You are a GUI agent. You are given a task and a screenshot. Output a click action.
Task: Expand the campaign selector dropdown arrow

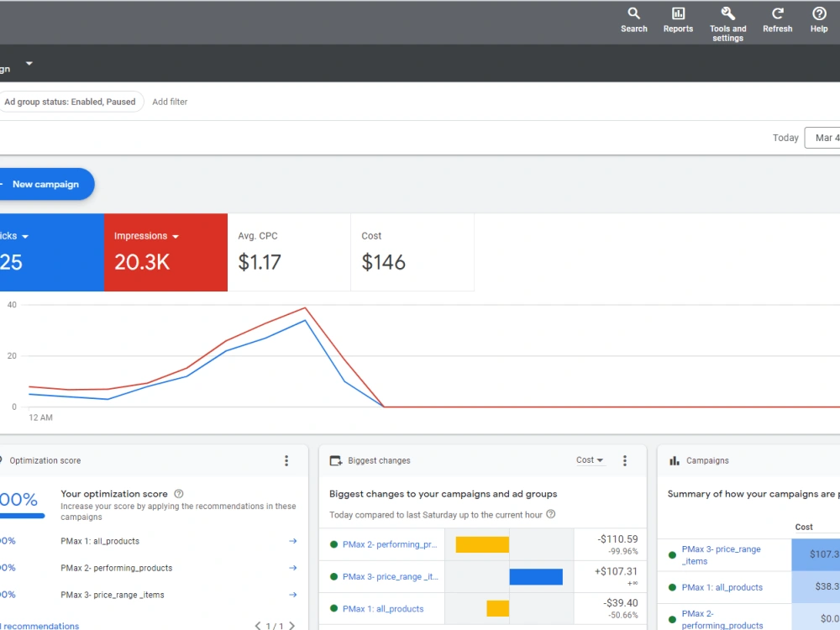pyautogui.click(x=29, y=63)
